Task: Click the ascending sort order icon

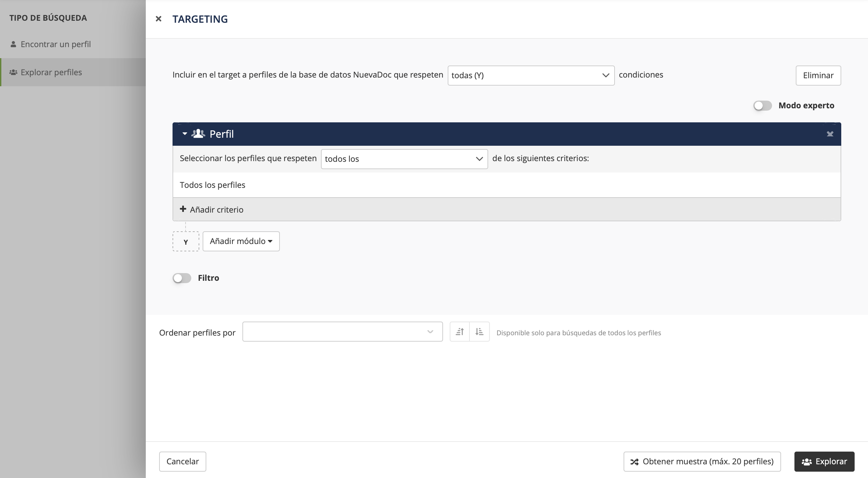Action: (x=460, y=332)
